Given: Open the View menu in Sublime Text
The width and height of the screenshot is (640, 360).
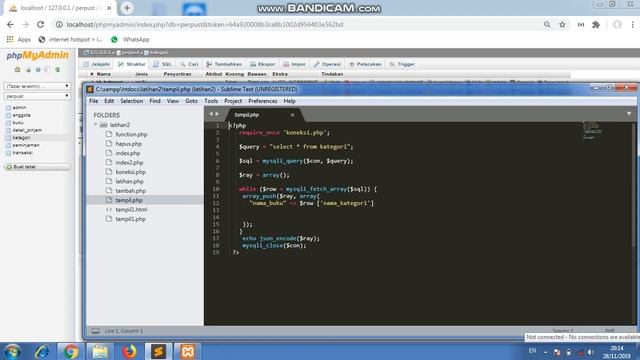Looking at the screenshot, I should (x=173, y=101).
